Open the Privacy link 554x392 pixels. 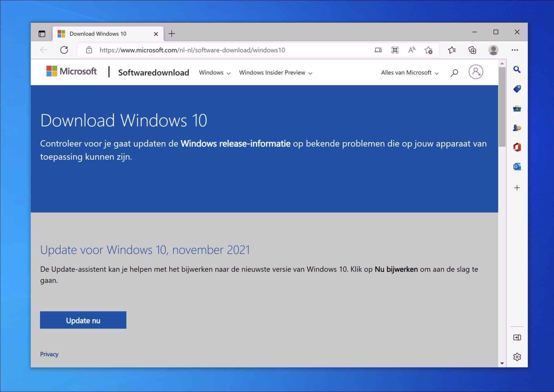49,354
